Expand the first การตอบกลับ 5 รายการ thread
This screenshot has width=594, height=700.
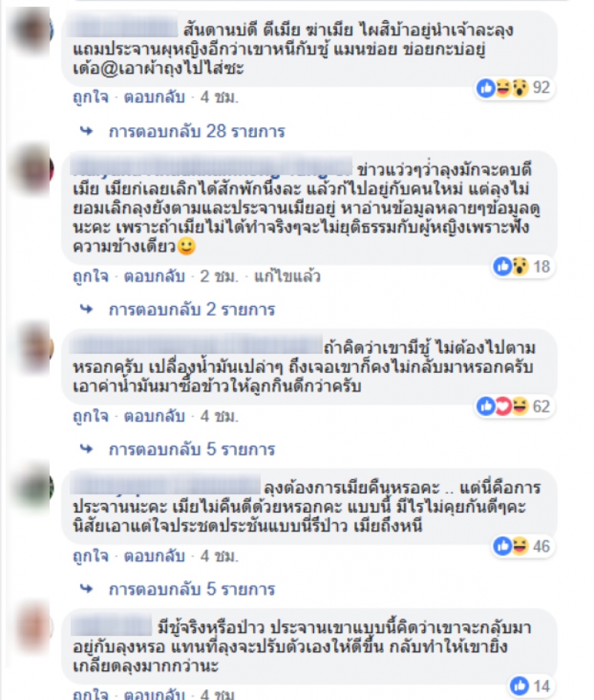coord(192,449)
